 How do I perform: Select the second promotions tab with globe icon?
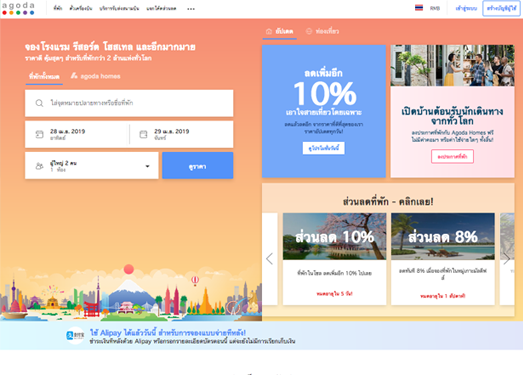(322, 31)
